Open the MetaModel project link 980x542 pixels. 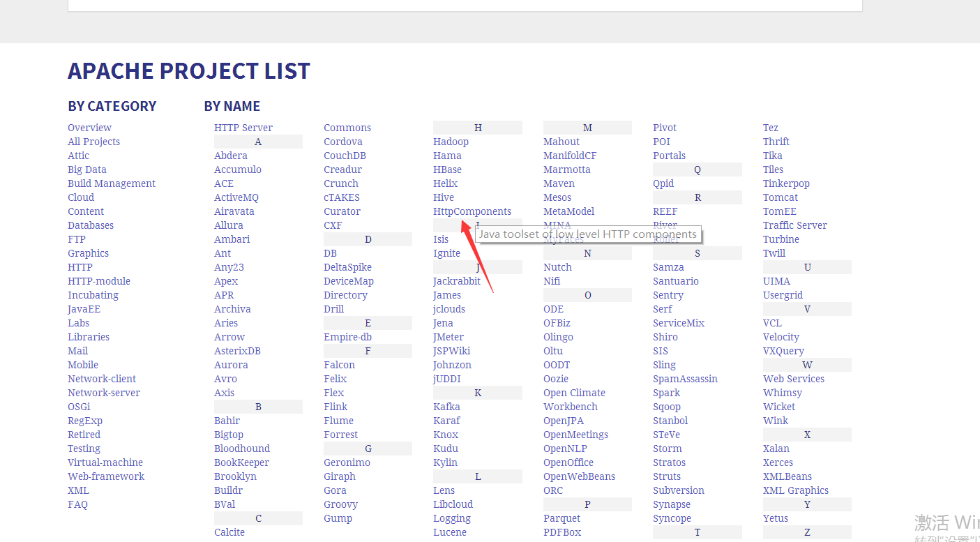(x=568, y=211)
